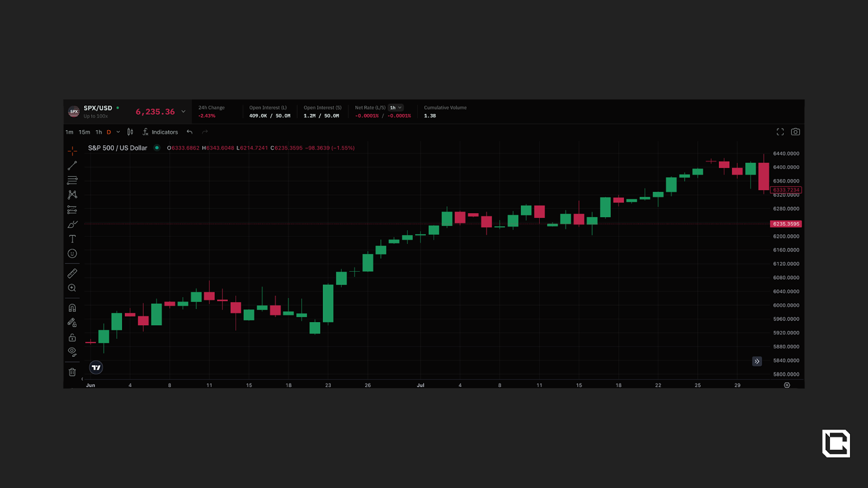Image resolution: width=868 pixels, height=488 pixels.
Task: Choose the brush drawing tool
Action: click(x=72, y=224)
